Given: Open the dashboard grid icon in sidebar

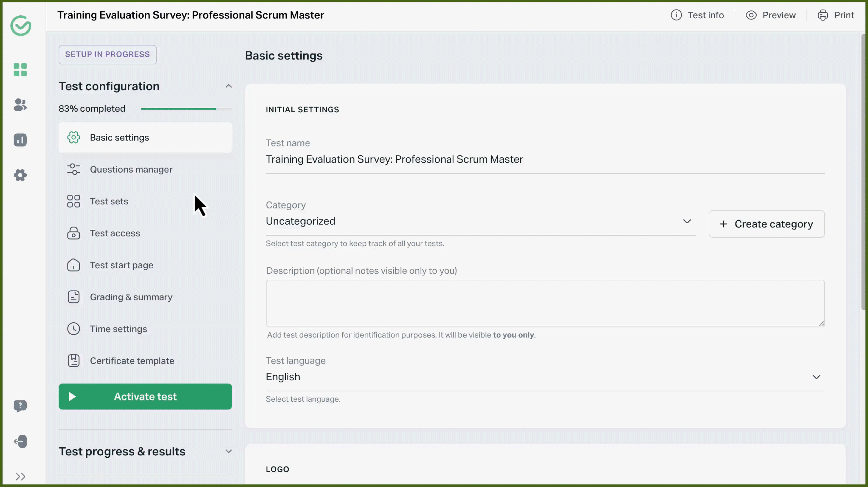Looking at the screenshot, I should 20,70.
